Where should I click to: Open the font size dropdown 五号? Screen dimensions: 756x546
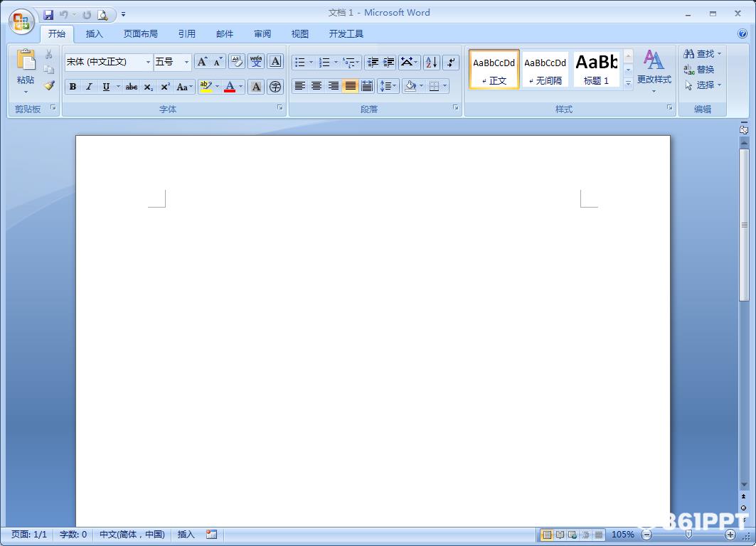click(x=186, y=62)
